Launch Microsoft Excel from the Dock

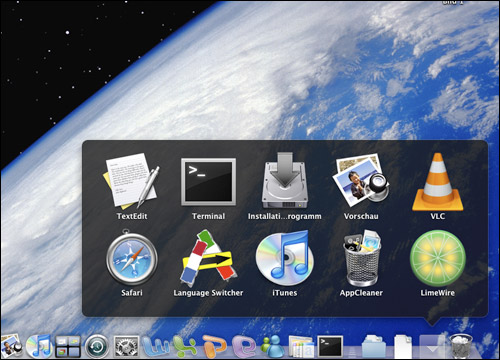coord(185,347)
